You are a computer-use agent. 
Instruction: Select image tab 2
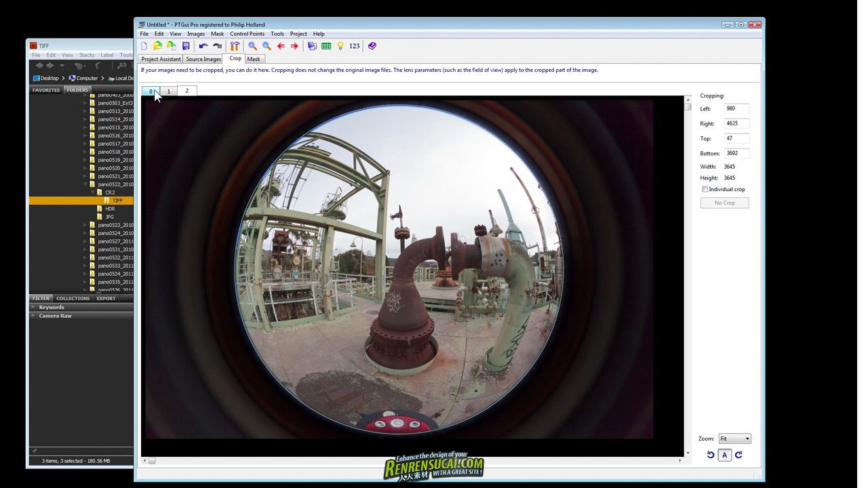(187, 91)
